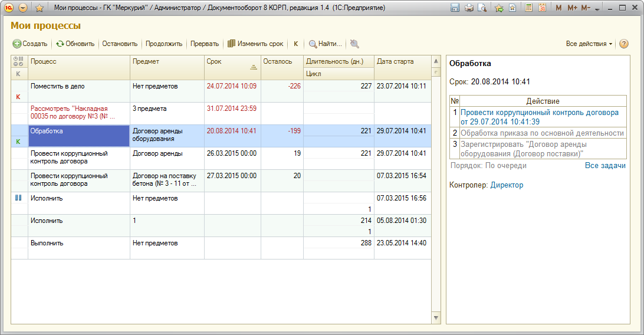
Task: Click the 288 duration cell
Action: point(339,243)
